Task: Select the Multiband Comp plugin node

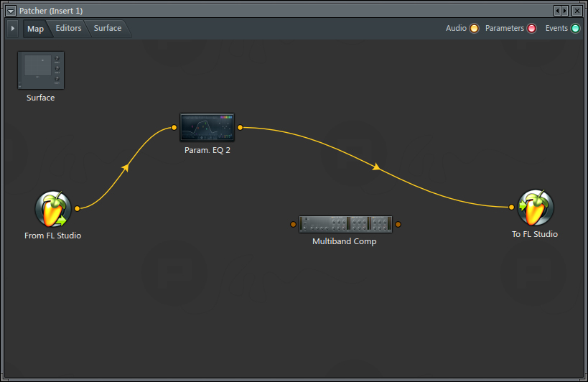Action: pyautogui.click(x=345, y=224)
